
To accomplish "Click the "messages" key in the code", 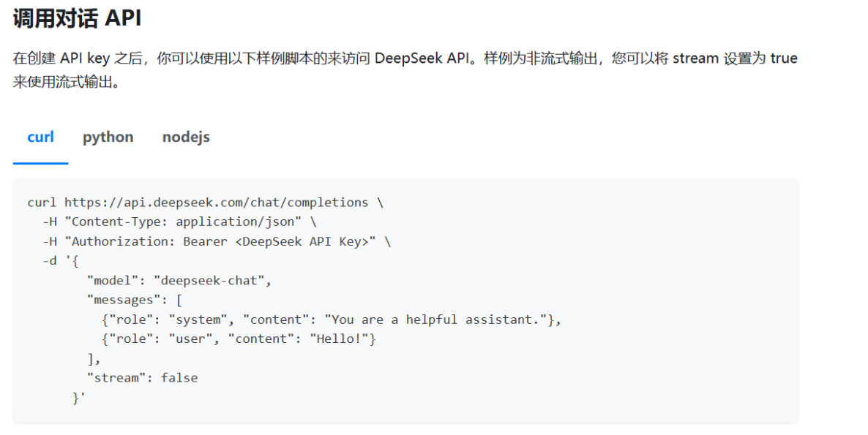I will point(121,300).
